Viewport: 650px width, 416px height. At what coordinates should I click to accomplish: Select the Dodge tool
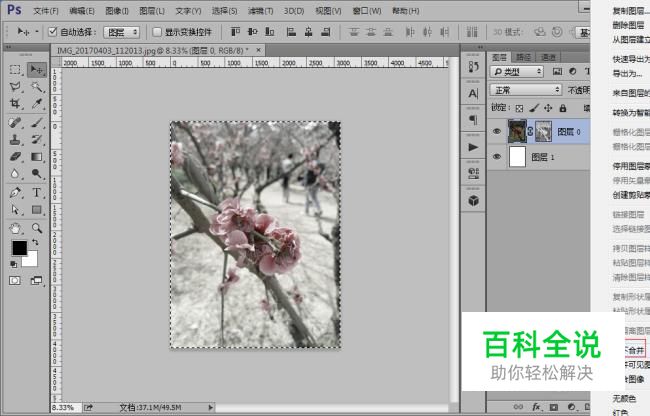[x=37, y=174]
